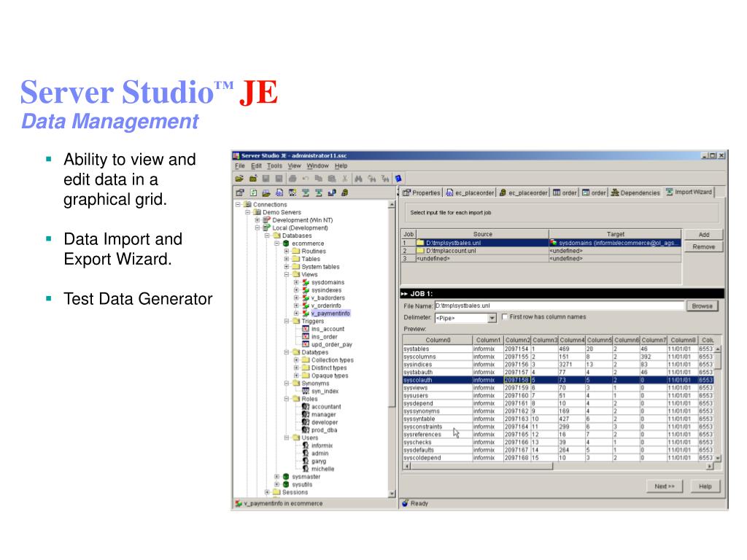
Task: Click the Remove job button
Action: [704, 246]
